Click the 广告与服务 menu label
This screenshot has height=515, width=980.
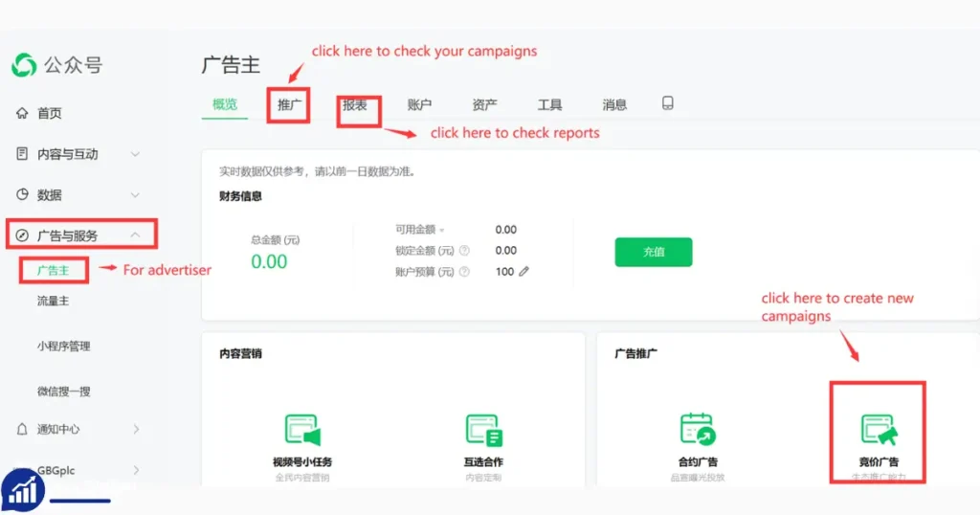[x=68, y=235]
